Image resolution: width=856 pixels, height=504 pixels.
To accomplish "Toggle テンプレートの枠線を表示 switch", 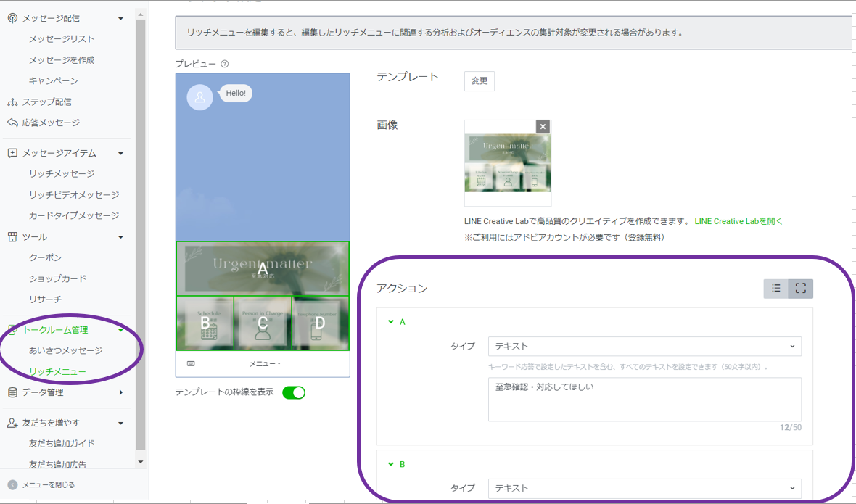I will point(294,392).
